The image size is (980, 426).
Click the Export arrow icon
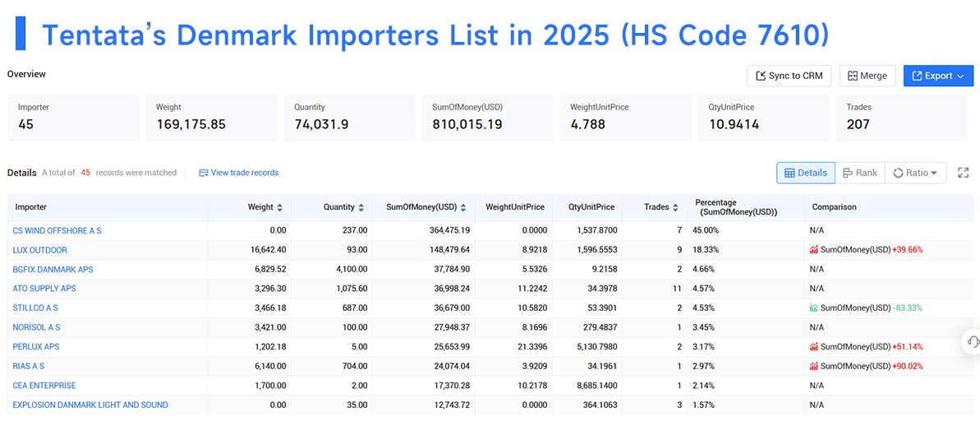click(918, 76)
